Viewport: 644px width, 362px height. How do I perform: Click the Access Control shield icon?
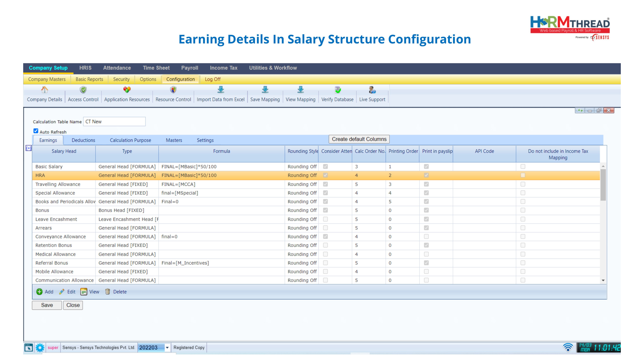(83, 90)
